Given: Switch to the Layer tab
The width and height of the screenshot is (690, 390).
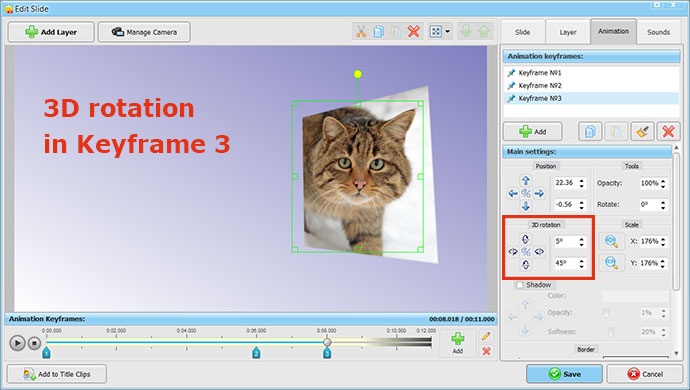Looking at the screenshot, I should [x=568, y=32].
